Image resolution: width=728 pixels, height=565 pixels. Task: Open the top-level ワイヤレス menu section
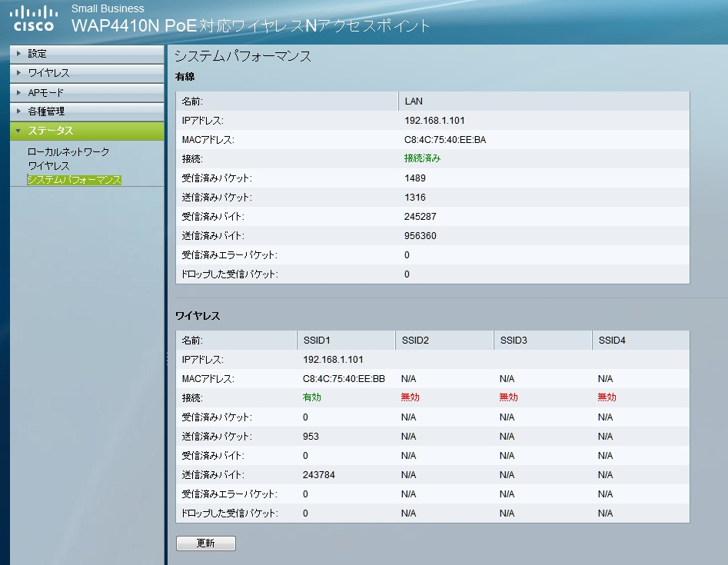[87, 73]
